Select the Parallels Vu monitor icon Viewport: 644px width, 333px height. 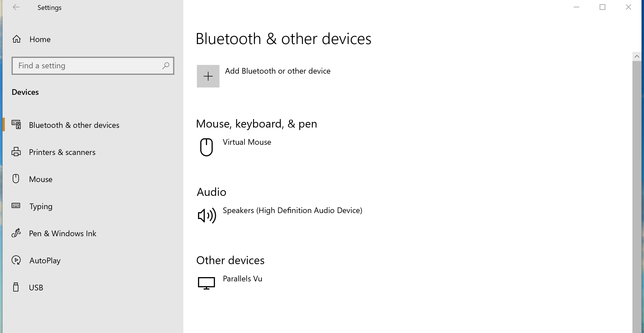click(206, 283)
